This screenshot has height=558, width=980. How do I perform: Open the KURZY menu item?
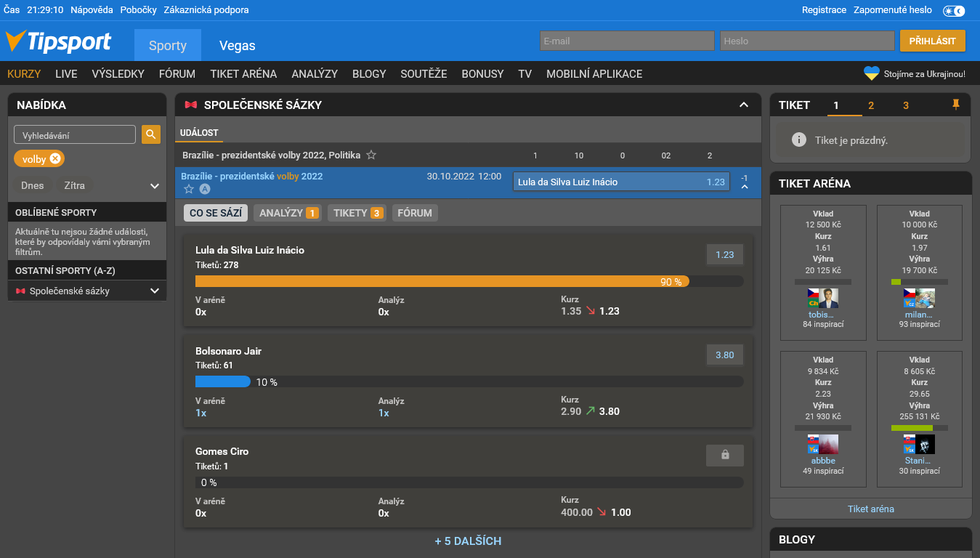(x=24, y=73)
